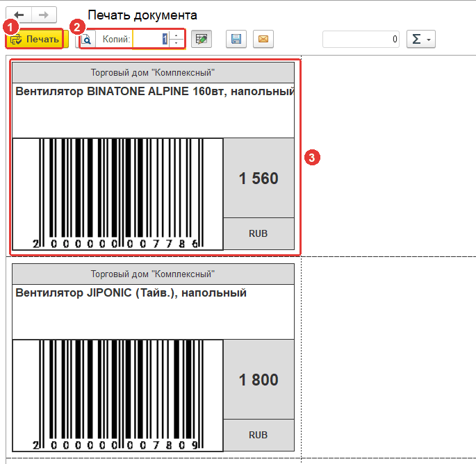Viewport: 476px width, 464px height.
Task: Toggle the edit mode pencil table icon
Action: (202, 39)
